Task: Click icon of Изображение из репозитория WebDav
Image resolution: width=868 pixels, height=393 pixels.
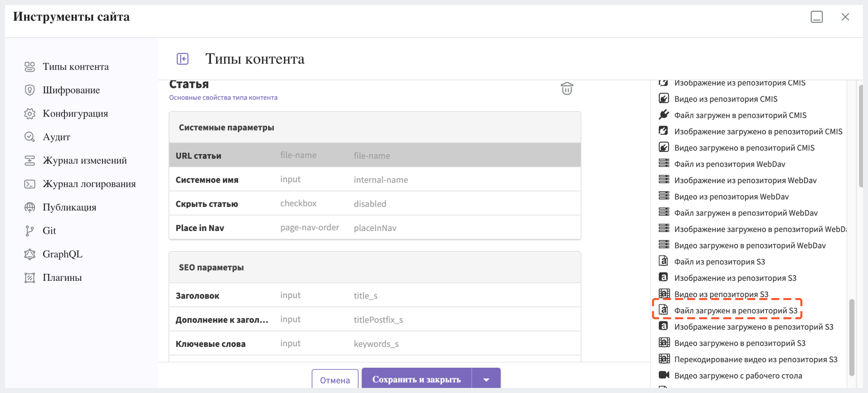Action: tap(664, 179)
